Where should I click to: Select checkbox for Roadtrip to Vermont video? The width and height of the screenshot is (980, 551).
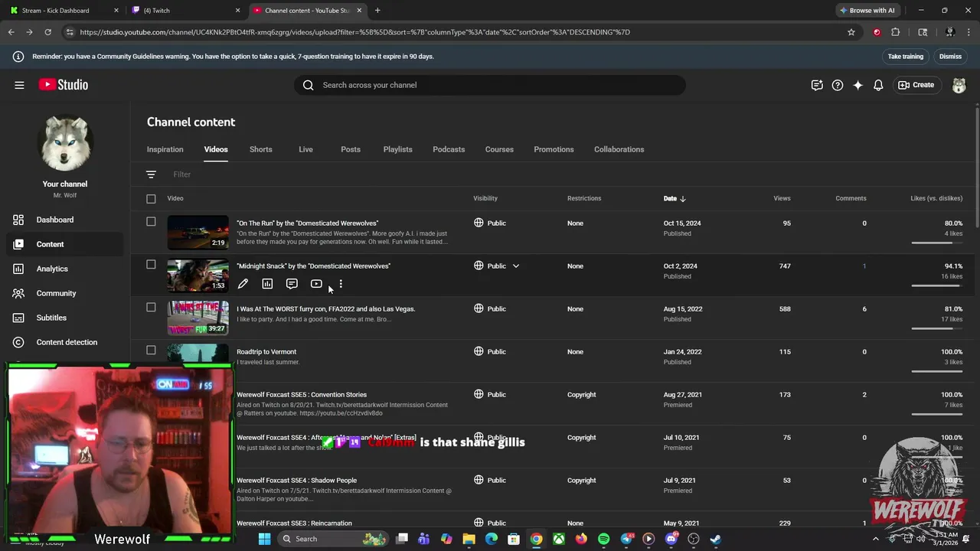(x=151, y=350)
